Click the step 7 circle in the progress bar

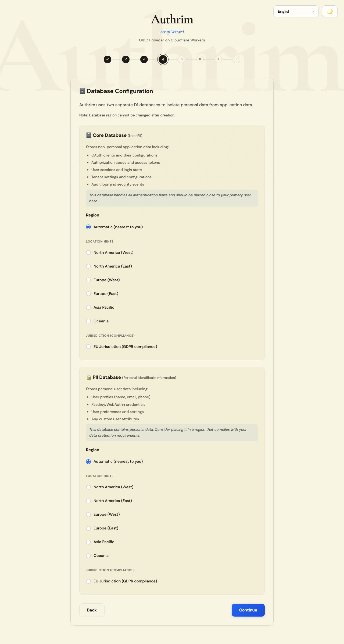tap(218, 59)
